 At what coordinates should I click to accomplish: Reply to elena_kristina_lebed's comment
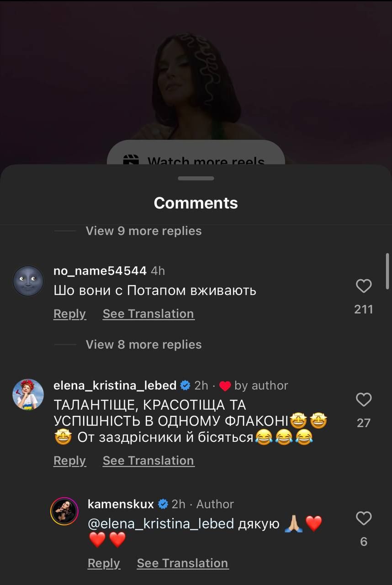(x=69, y=460)
